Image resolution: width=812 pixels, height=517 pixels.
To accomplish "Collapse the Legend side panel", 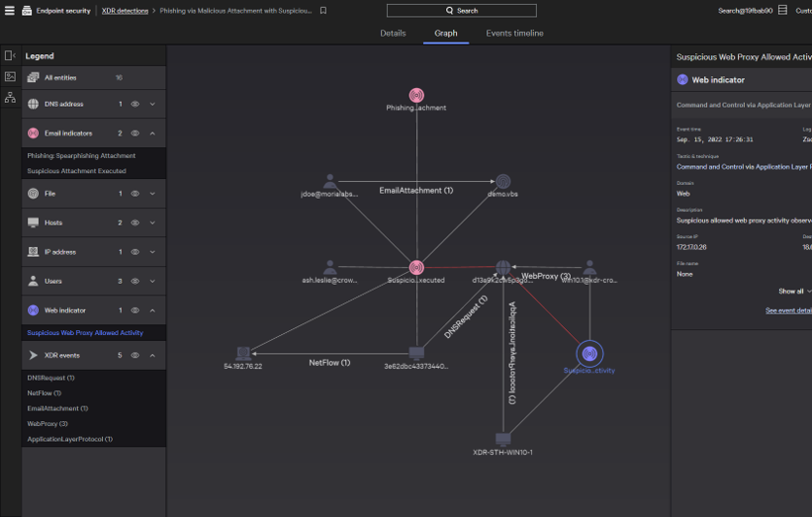I will click(x=10, y=55).
